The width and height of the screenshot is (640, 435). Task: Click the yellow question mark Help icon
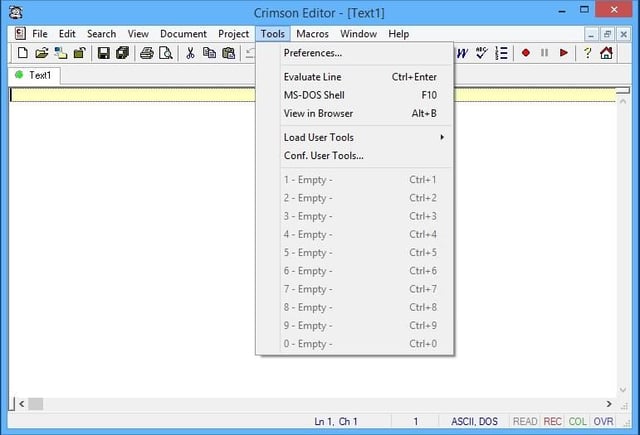click(x=587, y=53)
